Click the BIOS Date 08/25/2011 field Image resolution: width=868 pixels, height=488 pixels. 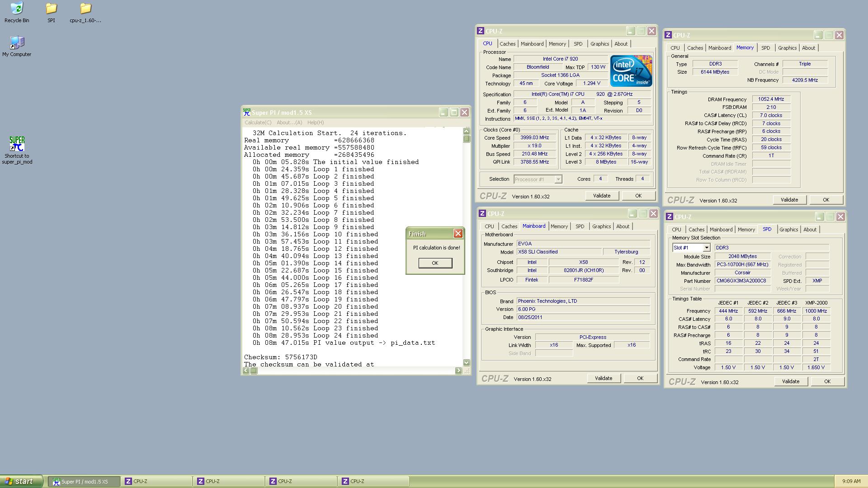point(583,318)
